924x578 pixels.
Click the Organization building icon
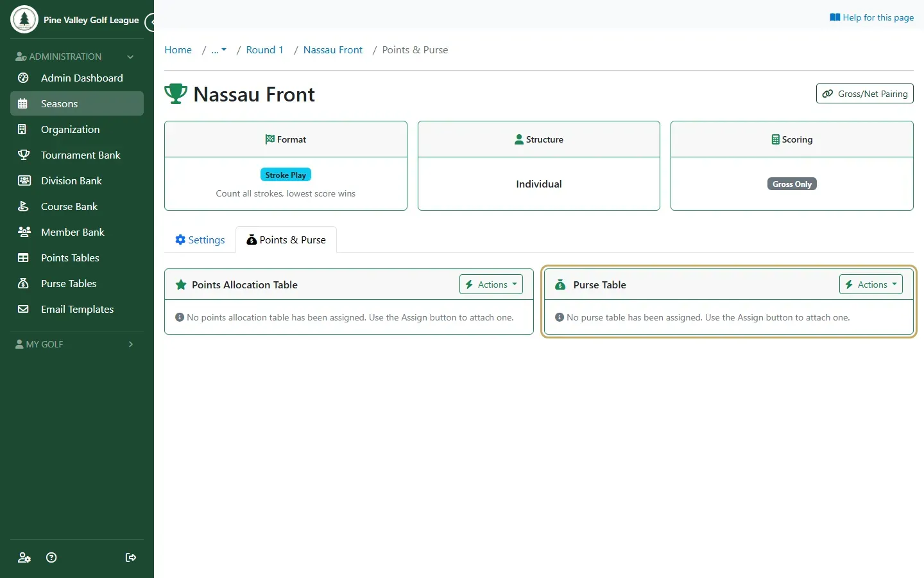(22, 129)
